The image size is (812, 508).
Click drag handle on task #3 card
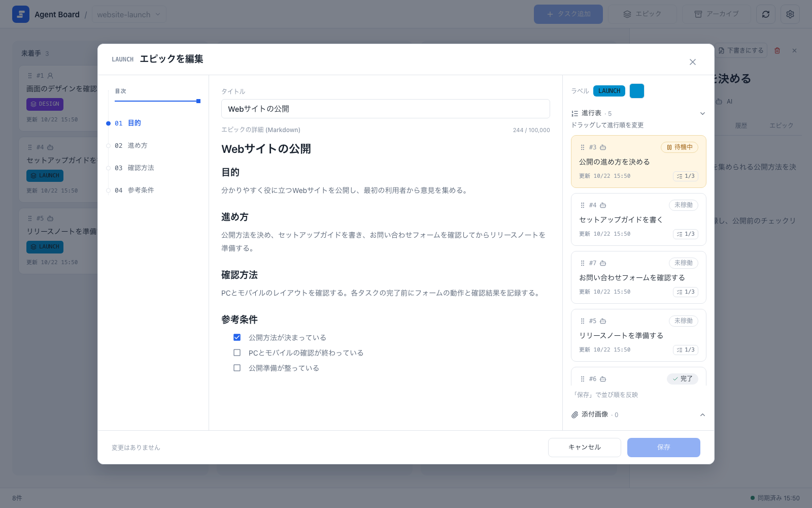coord(583,147)
